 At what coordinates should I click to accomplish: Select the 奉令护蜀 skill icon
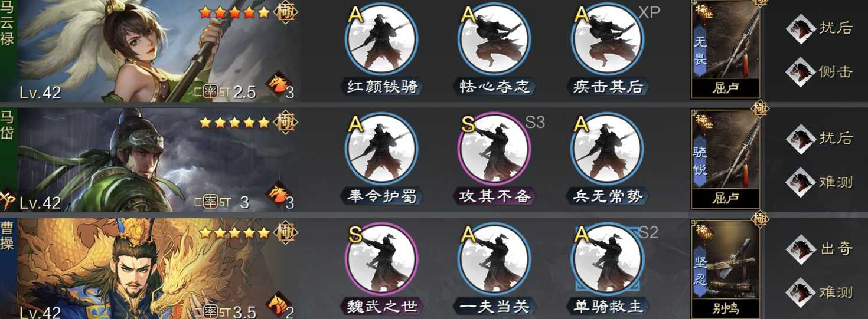click(381, 148)
